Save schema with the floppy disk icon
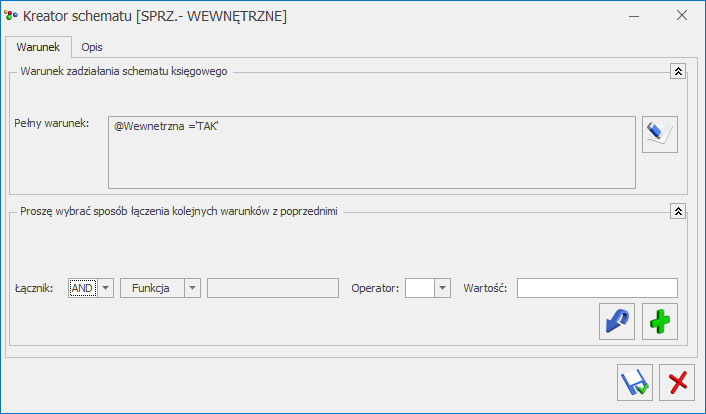This screenshot has height=414, width=706. click(635, 382)
